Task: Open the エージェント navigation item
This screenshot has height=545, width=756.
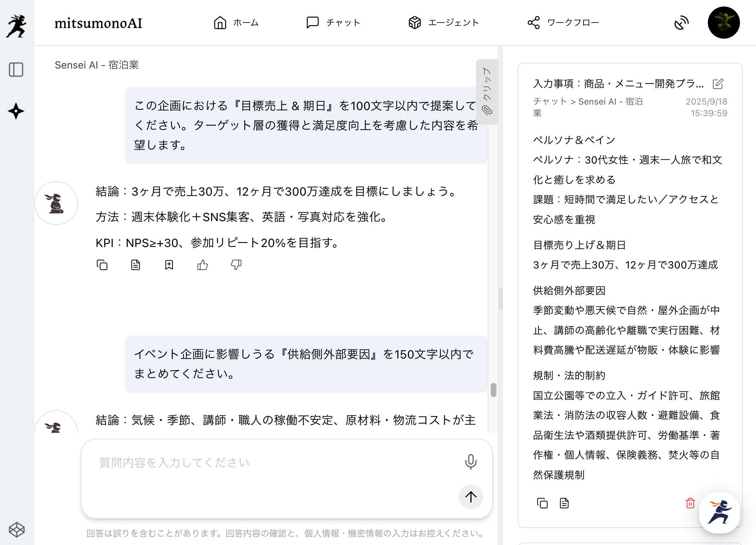Action: pyautogui.click(x=444, y=23)
